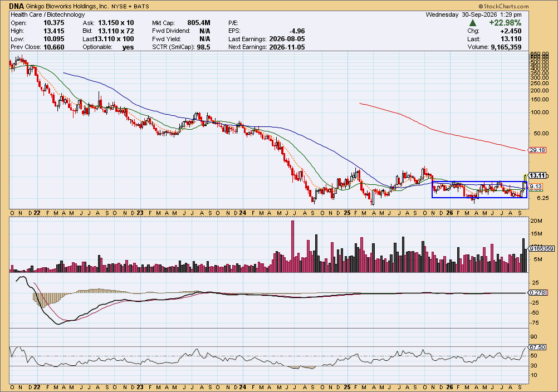Viewport: 558px width, 392px height.
Task: Click the +22.98% percent change
Action: (x=505, y=22)
